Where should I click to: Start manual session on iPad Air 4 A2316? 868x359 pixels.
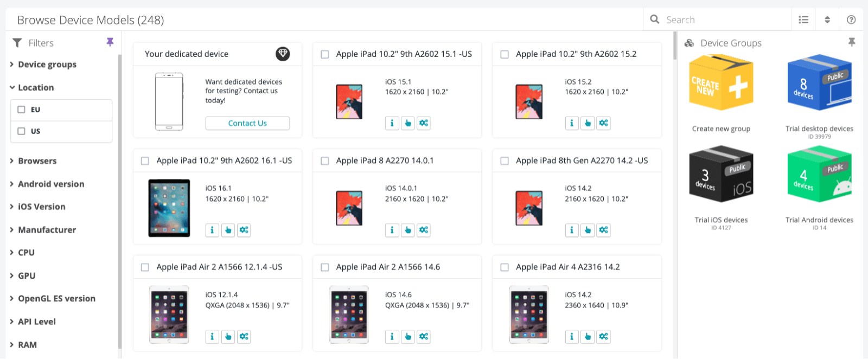(x=588, y=337)
